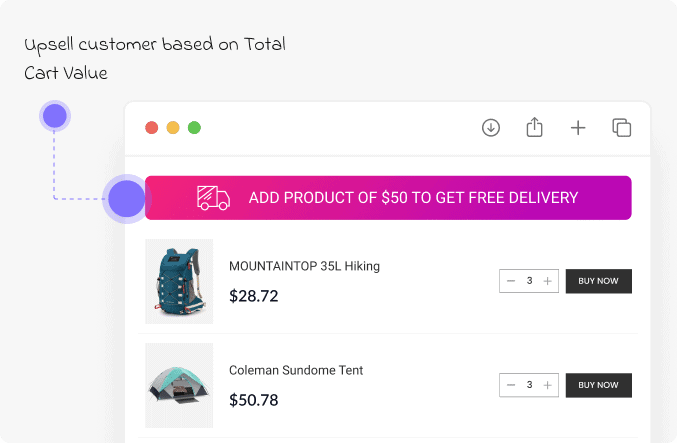Decrease MOUNTAINTOP backpack quantity with minus

click(511, 281)
